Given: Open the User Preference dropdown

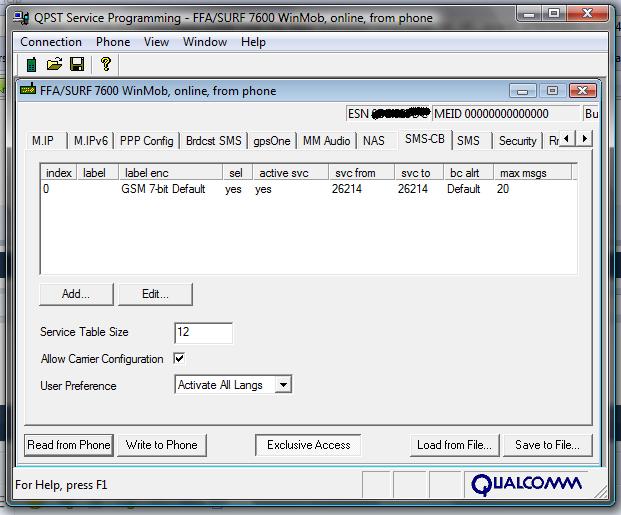Looking at the screenshot, I should click(x=283, y=385).
